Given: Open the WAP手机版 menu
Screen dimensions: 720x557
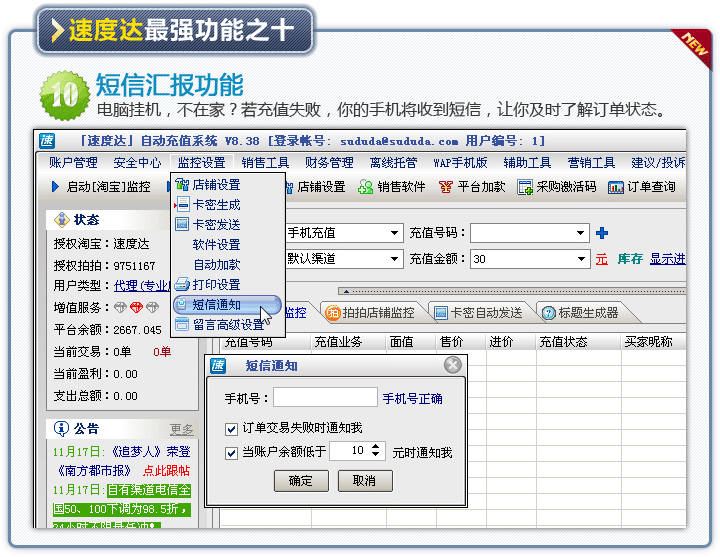Looking at the screenshot, I should tap(461, 163).
